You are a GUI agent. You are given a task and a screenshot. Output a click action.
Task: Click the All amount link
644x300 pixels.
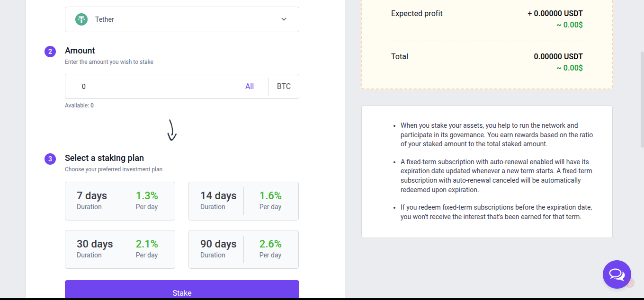[x=250, y=87]
